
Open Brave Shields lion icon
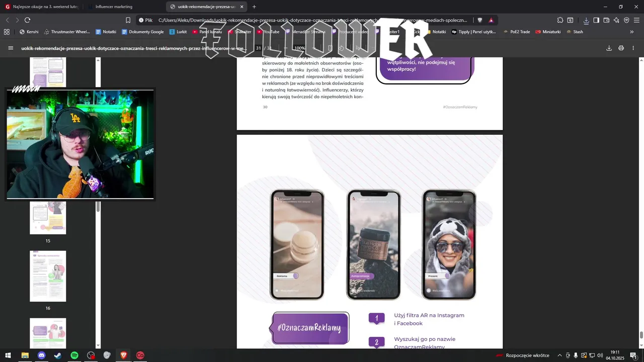click(x=480, y=20)
